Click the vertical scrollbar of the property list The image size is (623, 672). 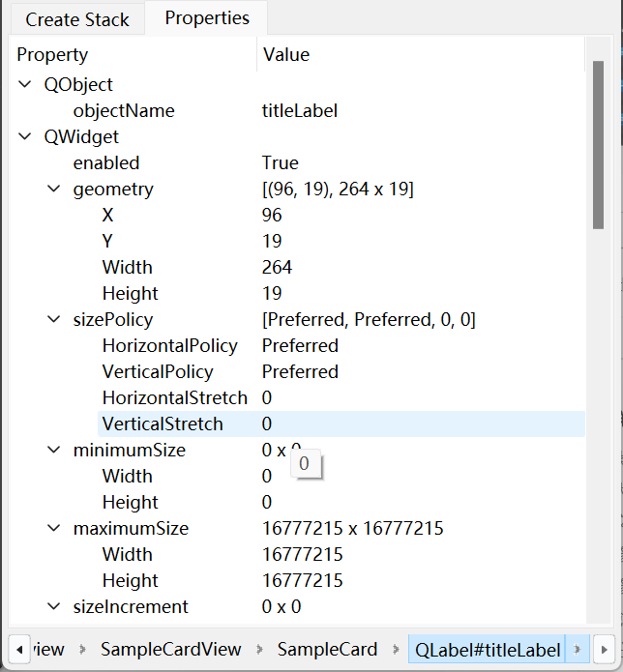(x=598, y=145)
